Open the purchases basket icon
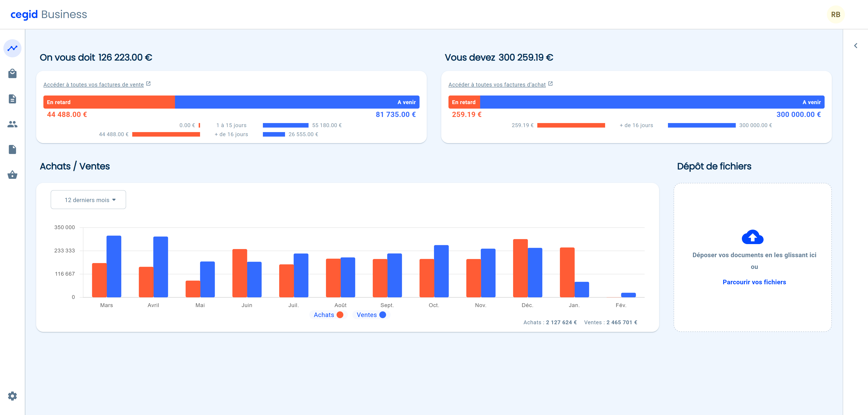Image resolution: width=868 pixels, height=415 pixels. pos(12,175)
